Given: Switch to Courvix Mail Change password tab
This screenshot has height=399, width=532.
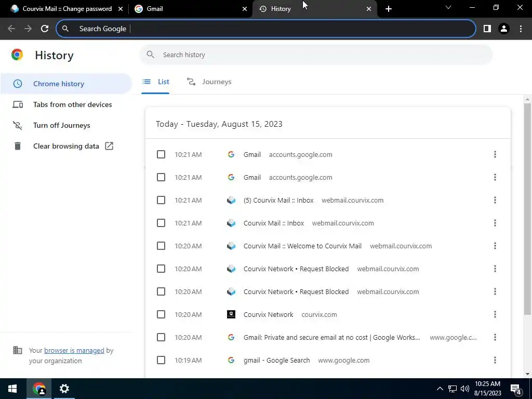Looking at the screenshot, I should 67,9.
